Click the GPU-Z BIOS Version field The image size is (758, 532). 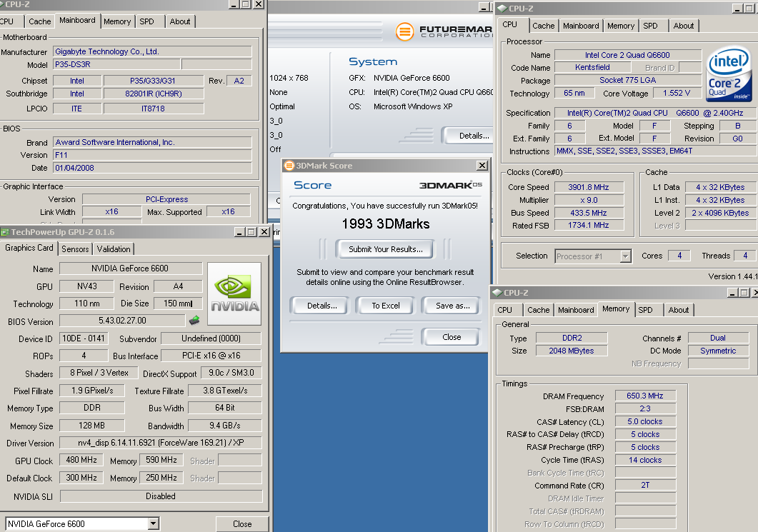coord(122,321)
